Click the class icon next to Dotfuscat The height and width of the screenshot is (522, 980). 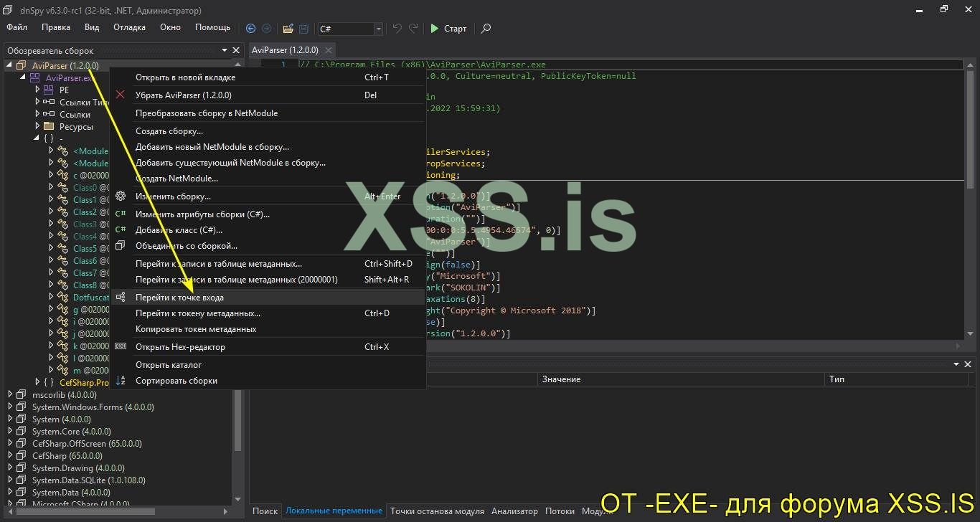(63, 298)
